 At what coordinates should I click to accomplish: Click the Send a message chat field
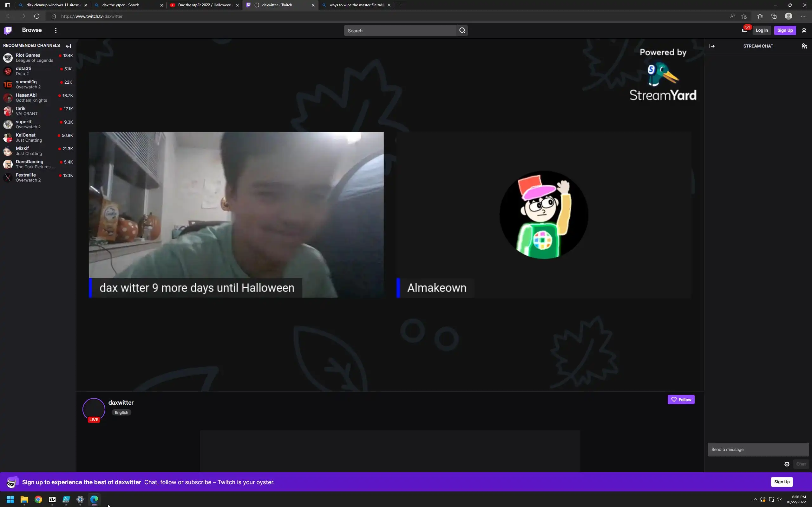(x=758, y=449)
